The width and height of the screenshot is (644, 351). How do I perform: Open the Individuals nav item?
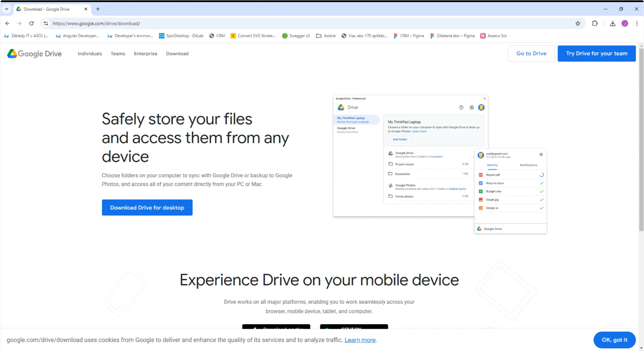pyautogui.click(x=90, y=54)
